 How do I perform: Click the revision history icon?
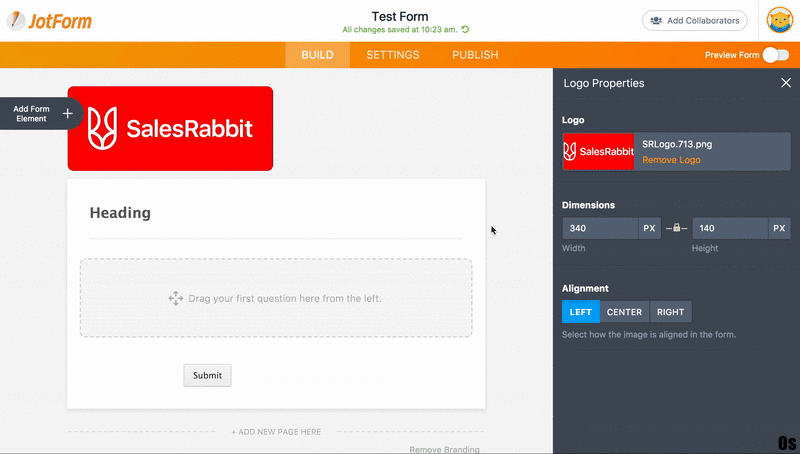tap(465, 30)
